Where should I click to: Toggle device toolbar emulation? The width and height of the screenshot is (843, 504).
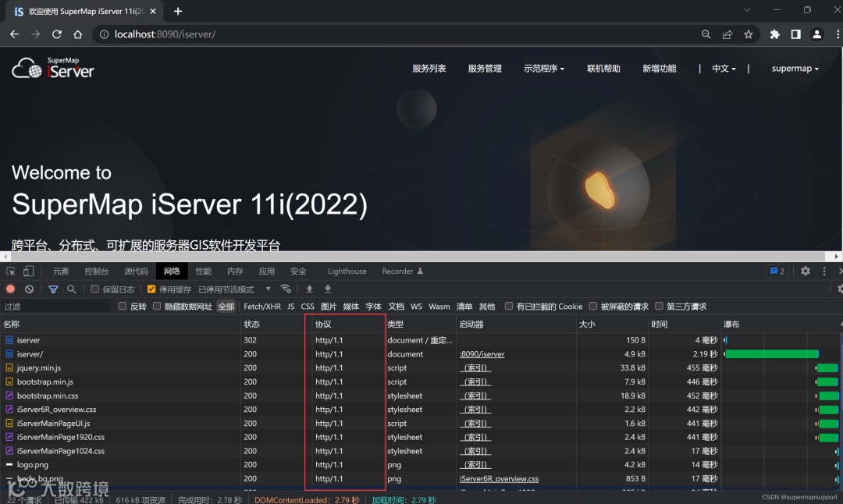tap(28, 272)
